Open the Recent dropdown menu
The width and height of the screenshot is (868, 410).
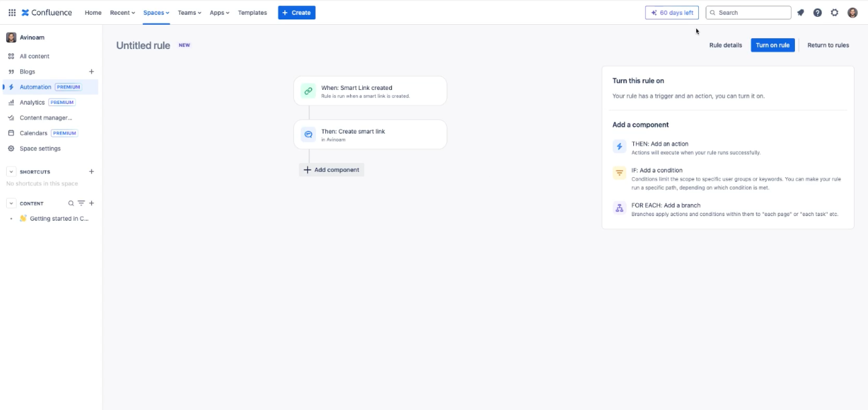pos(121,12)
